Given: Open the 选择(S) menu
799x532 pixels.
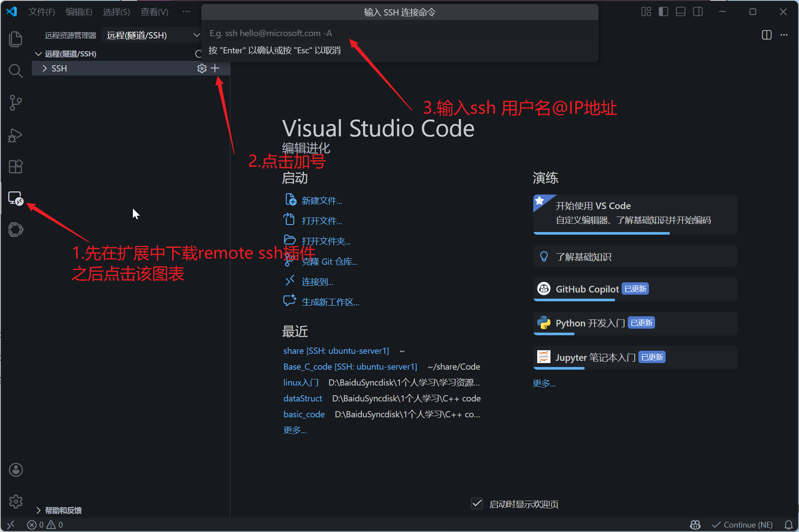Looking at the screenshot, I should 117,12.
